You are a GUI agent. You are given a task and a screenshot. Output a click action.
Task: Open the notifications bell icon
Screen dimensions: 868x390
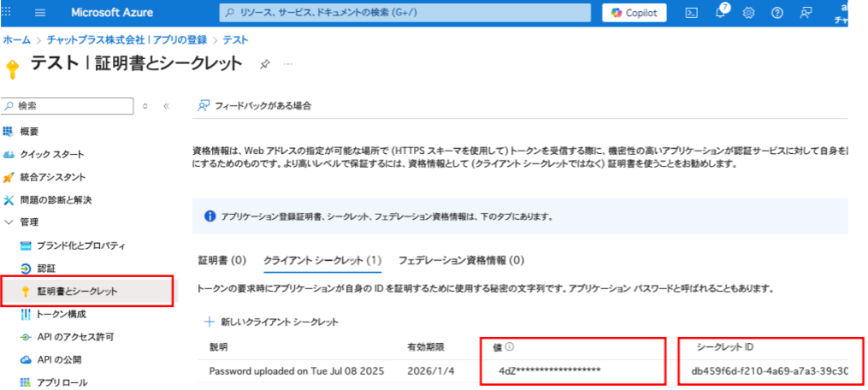click(x=721, y=13)
